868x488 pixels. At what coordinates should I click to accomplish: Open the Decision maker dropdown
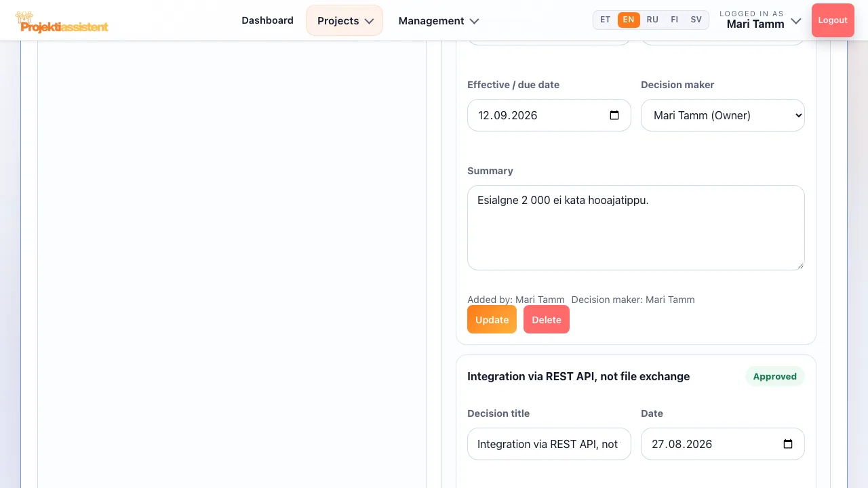pyautogui.click(x=723, y=115)
